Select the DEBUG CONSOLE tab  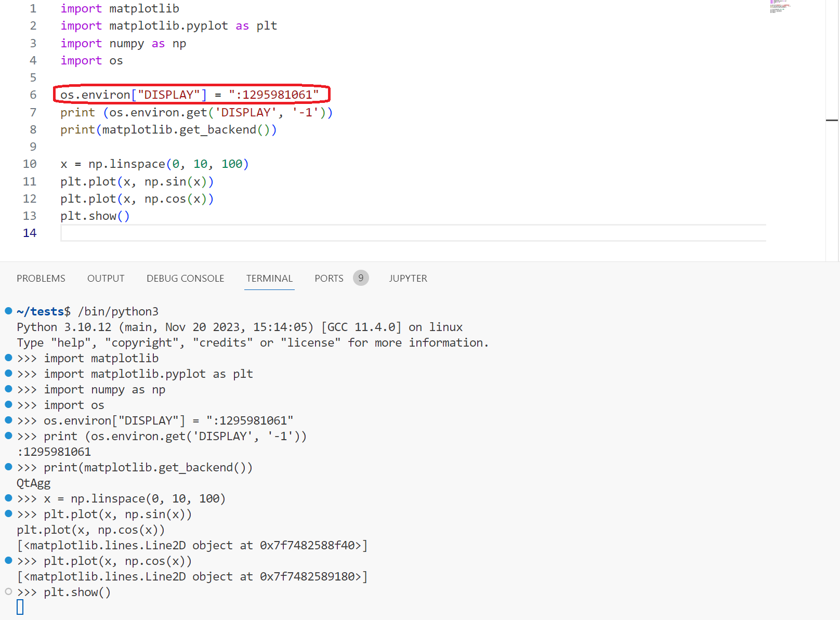(x=185, y=279)
